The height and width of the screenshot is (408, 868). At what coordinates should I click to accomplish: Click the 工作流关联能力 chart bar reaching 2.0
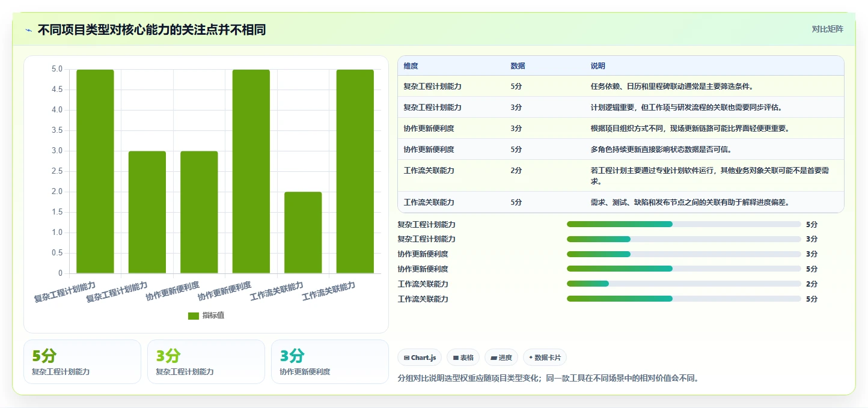(x=303, y=233)
